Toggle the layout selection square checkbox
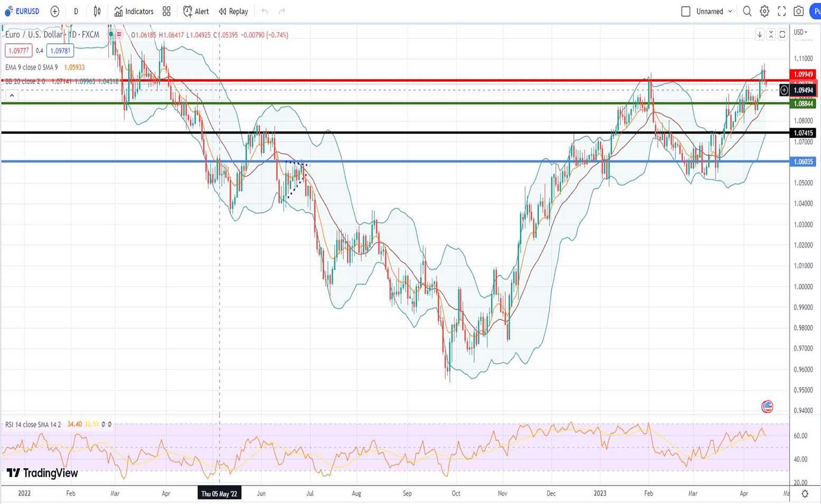 click(686, 11)
